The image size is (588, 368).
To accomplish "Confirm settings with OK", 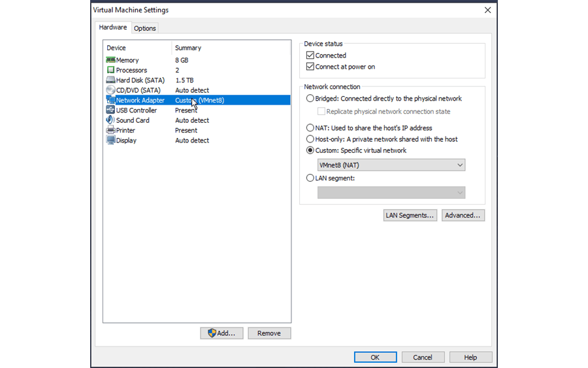I will click(x=376, y=357).
